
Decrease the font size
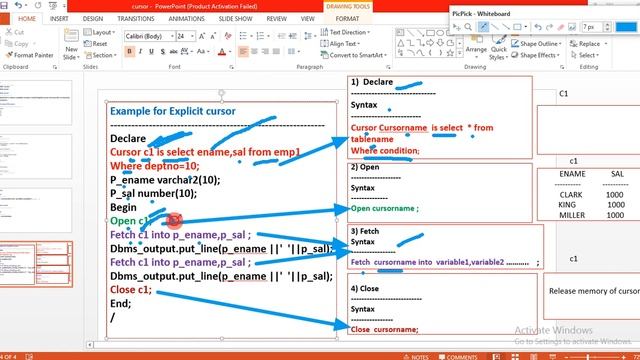[213, 36]
